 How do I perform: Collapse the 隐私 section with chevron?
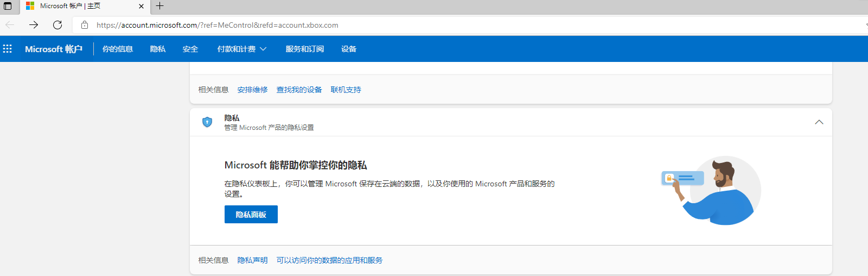tap(819, 122)
